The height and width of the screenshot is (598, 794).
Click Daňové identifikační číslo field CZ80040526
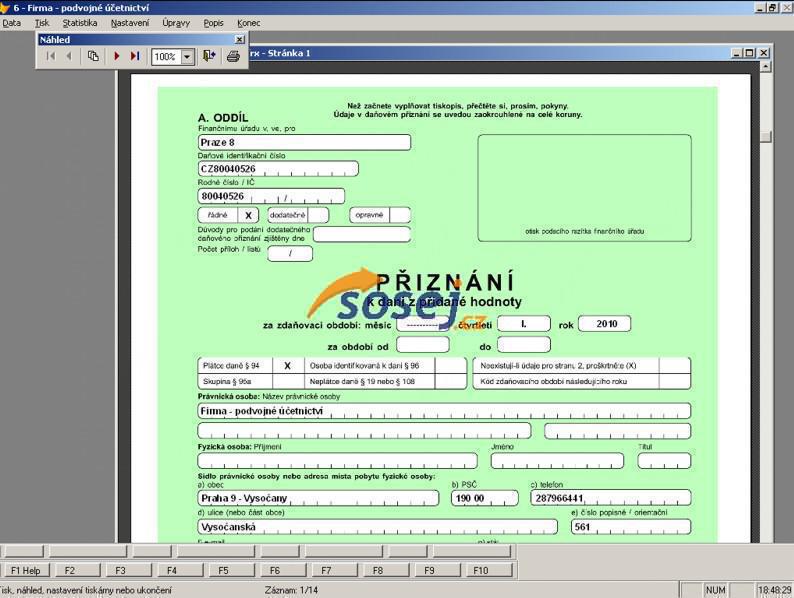[x=278, y=169]
